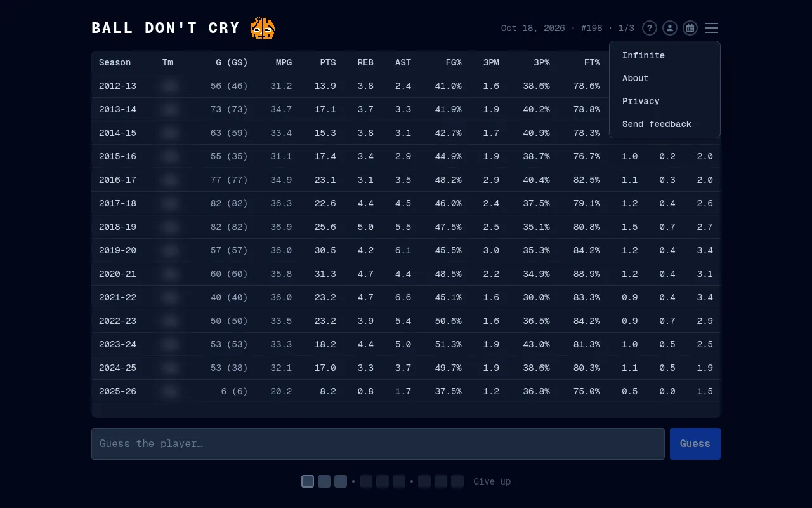Click the PTS column header
Image resolution: width=812 pixels, height=508 pixels.
click(x=328, y=62)
